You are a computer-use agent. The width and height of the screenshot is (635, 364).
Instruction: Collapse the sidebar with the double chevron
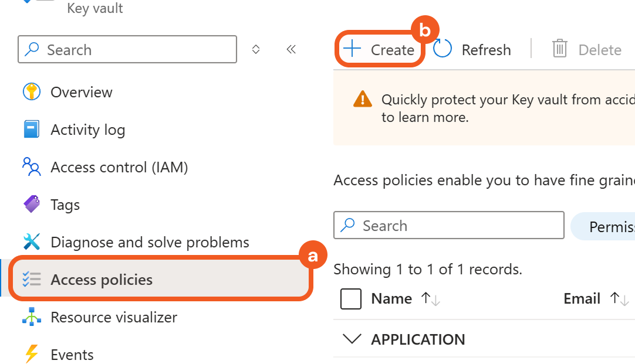point(291,50)
